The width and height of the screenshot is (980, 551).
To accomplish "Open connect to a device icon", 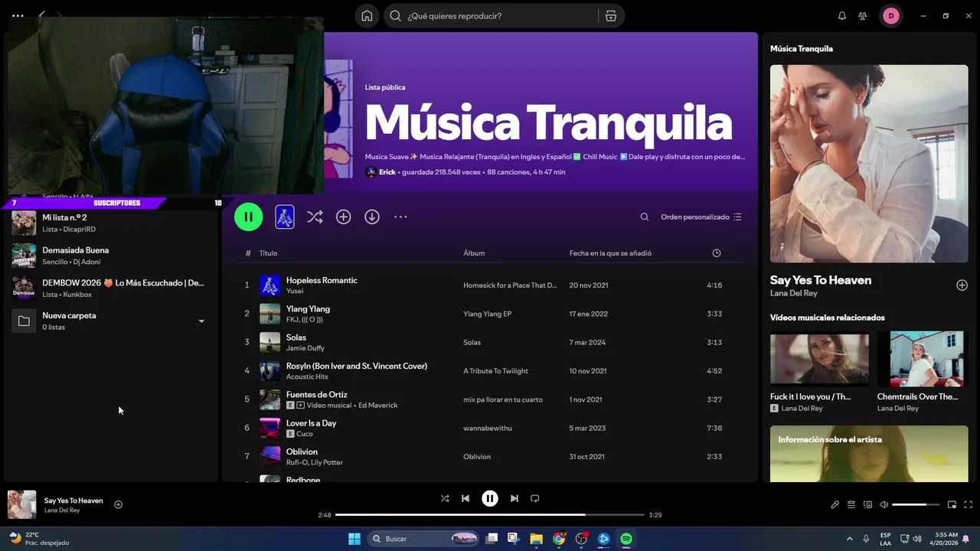I will pyautogui.click(x=867, y=504).
